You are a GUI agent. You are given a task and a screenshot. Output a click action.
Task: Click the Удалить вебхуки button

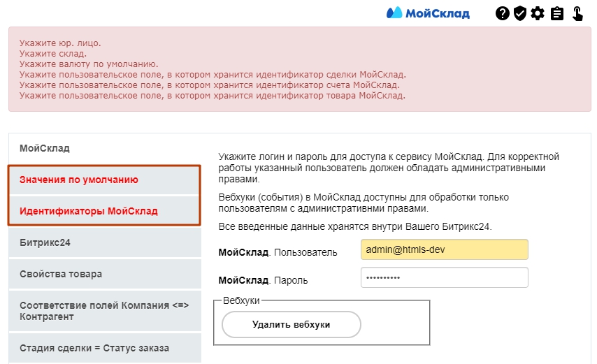(291, 325)
